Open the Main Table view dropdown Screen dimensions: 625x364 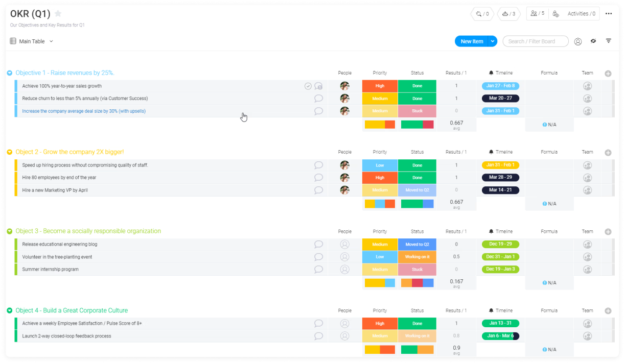[x=32, y=41]
